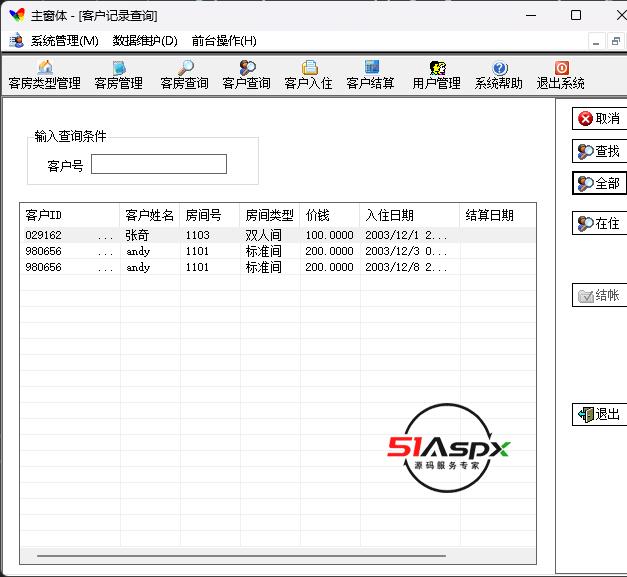This screenshot has height=577, width=627.
Task: Click the 退出 button
Action: (599, 414)
